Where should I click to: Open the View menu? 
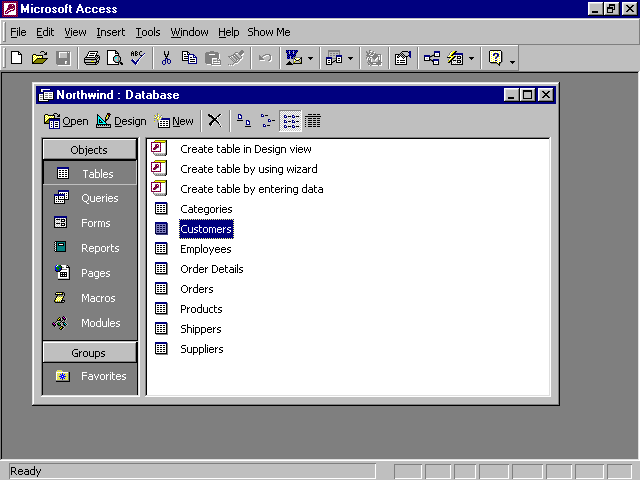(x=75, y=32)
